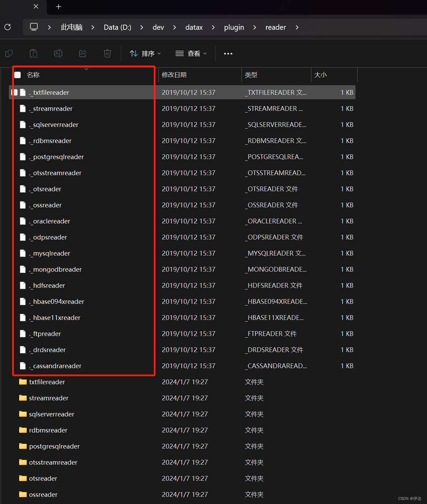Click the computer icon in the address bar

click(34, 26)
